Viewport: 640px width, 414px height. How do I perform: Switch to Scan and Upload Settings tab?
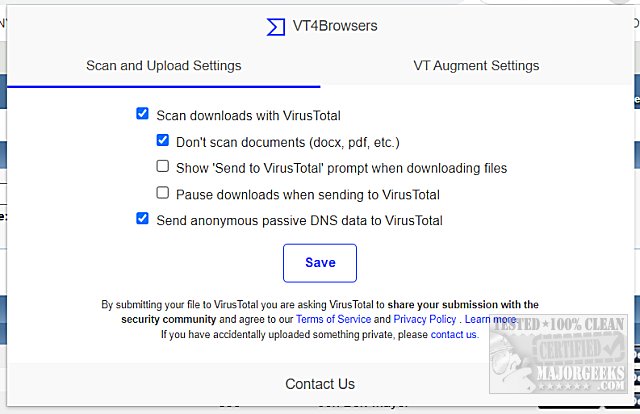(163, 66)
